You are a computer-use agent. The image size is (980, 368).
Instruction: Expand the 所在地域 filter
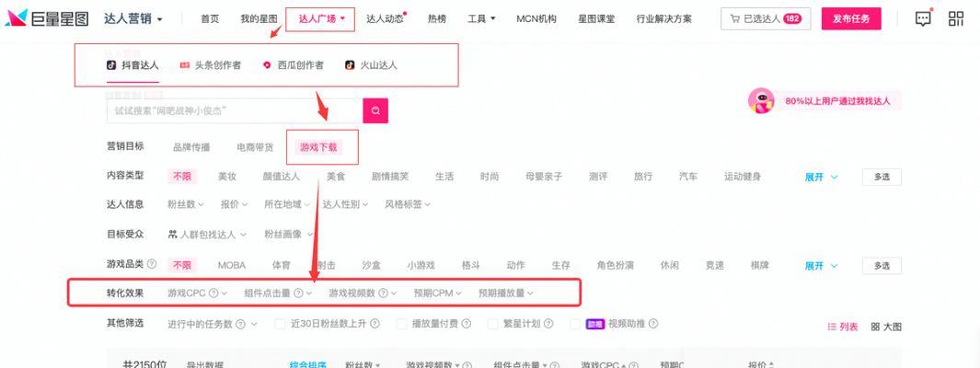click(287, 204)
